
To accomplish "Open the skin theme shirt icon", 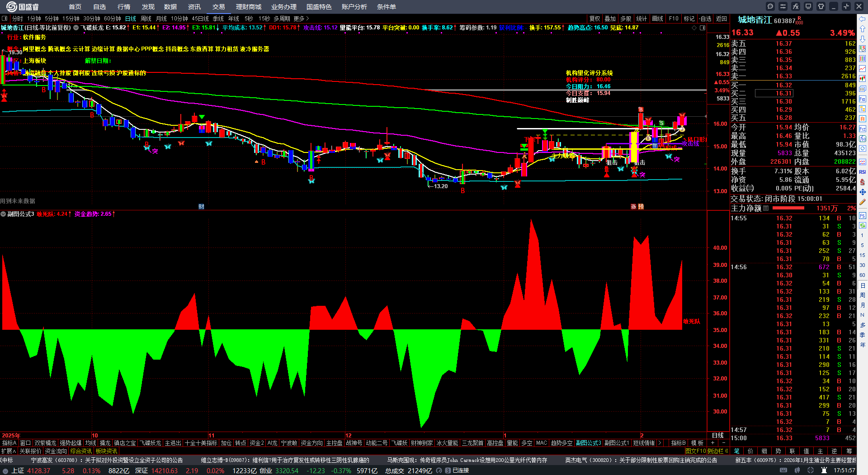I will pyautogui.click(x=821, y=6).
